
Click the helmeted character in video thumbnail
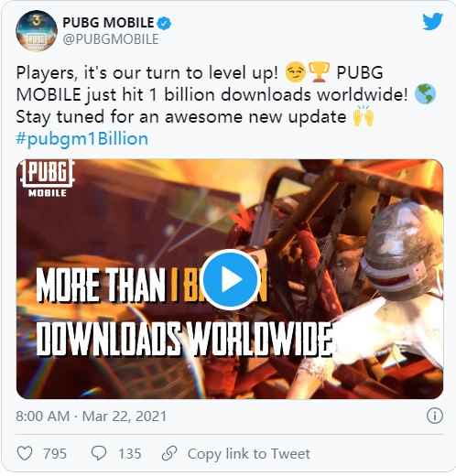(396, 254)
